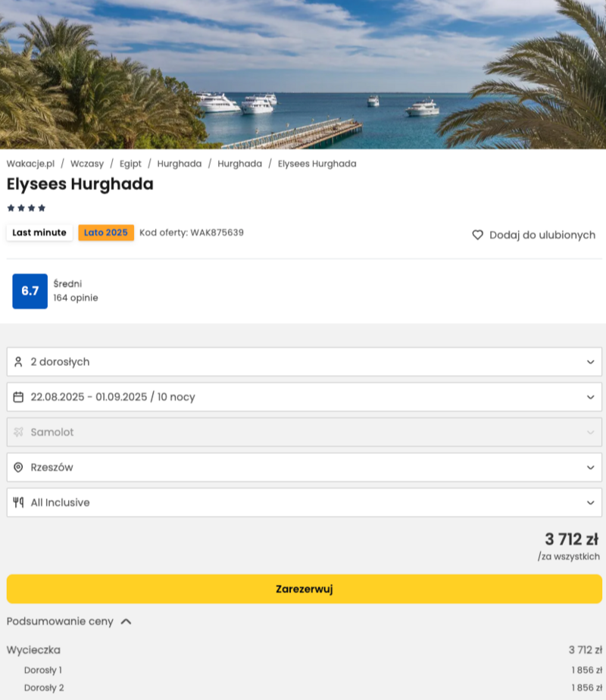Click the person icon in travelers field
The height and width of the screenshot is (700, 606).
(19, 362)
